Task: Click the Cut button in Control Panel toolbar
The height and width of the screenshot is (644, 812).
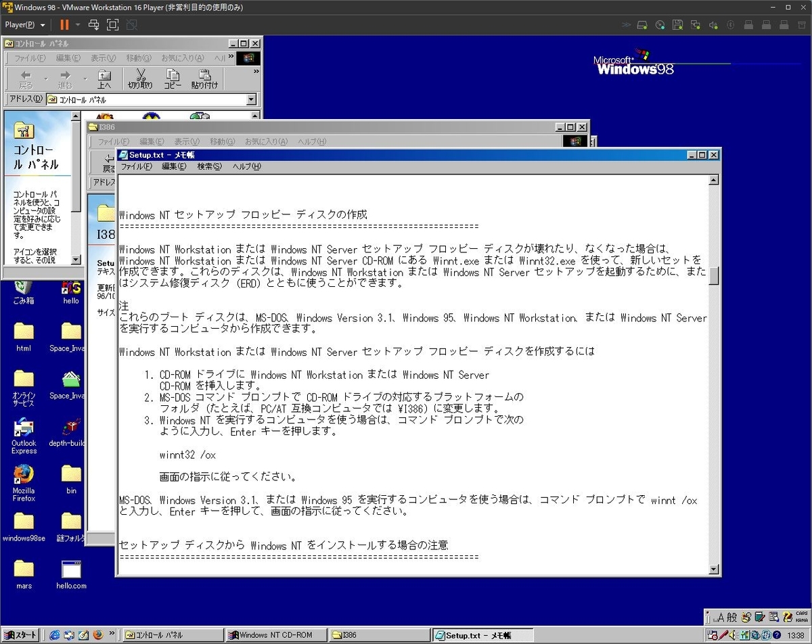Action: pyautogui.click(x=140, y=78)
